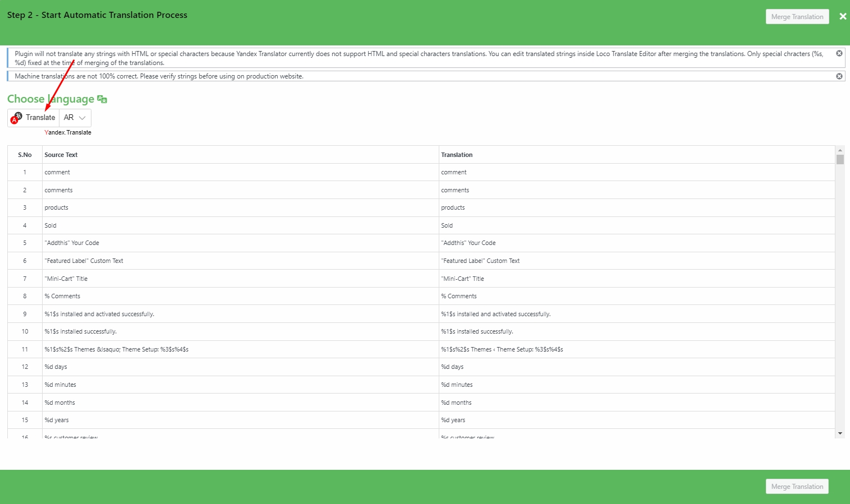Close the automatic translation dialog
850x504 pixels.
(x=843, y=17)
